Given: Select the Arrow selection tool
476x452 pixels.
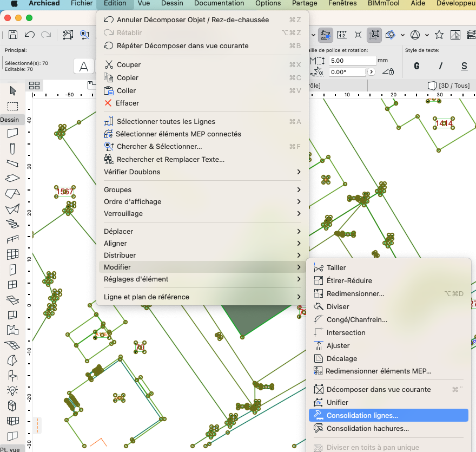Looking at the screenshot, I should (x=13, y=90).
